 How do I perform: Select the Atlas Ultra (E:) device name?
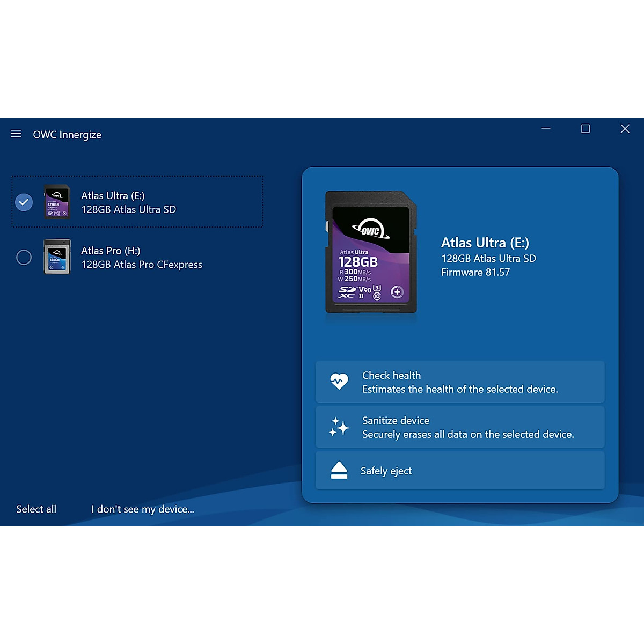(113, 196)
